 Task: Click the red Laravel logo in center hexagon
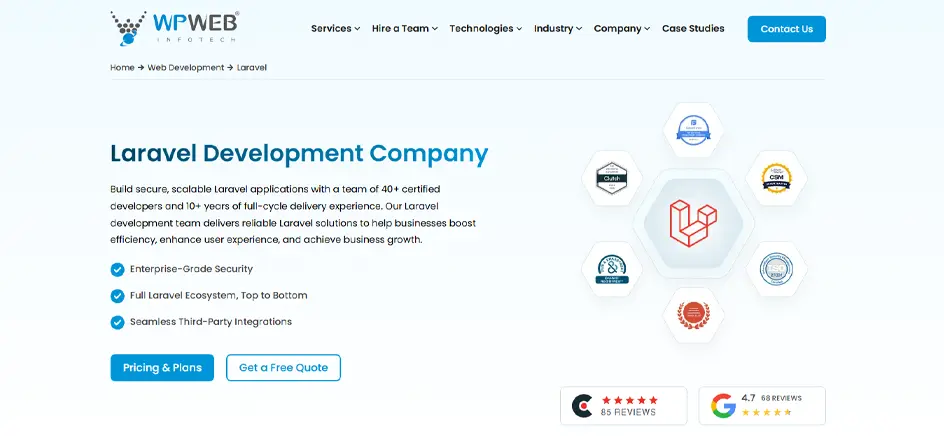pyautogui.click(x=693, y=223)
